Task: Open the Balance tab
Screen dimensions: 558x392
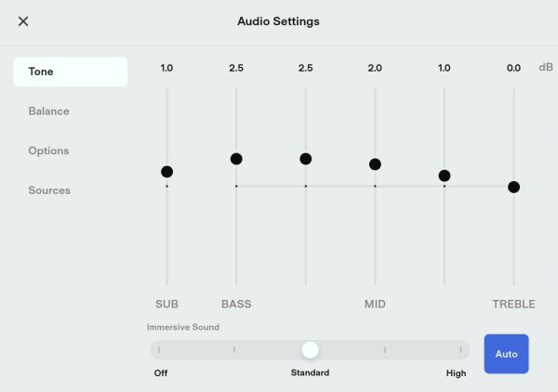Action: tap(48, 111)
